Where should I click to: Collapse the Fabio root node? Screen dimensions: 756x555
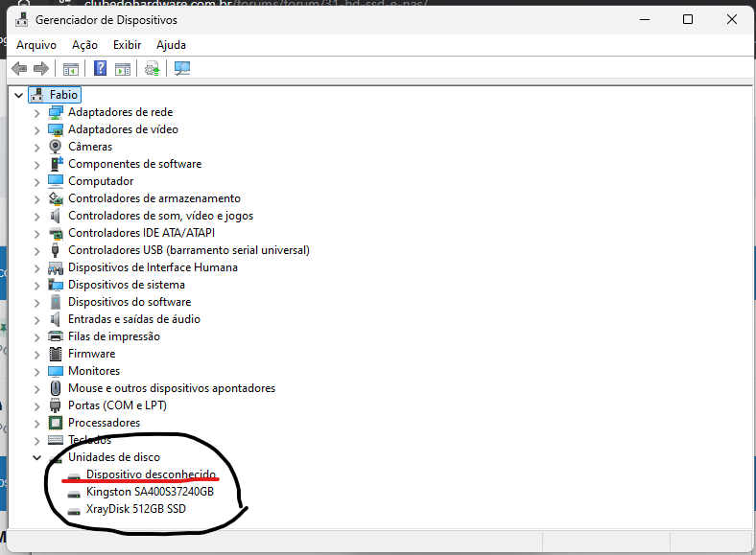(x=19, y=95)
